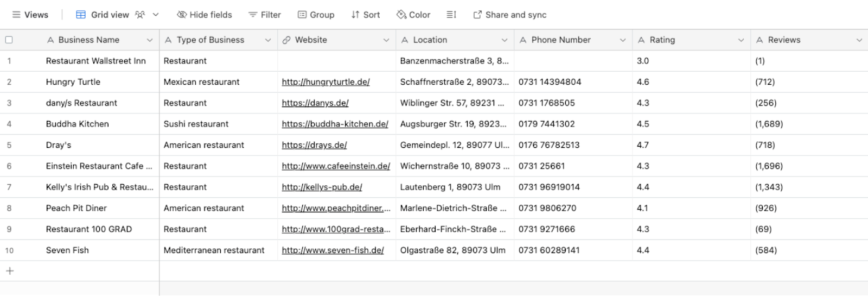
Task: Open the kellys-pub.de link
Action: tap(322, 187)
